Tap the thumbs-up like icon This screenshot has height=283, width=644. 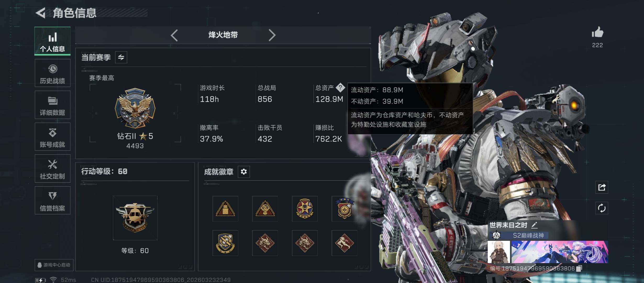click(x=597, y=32)
